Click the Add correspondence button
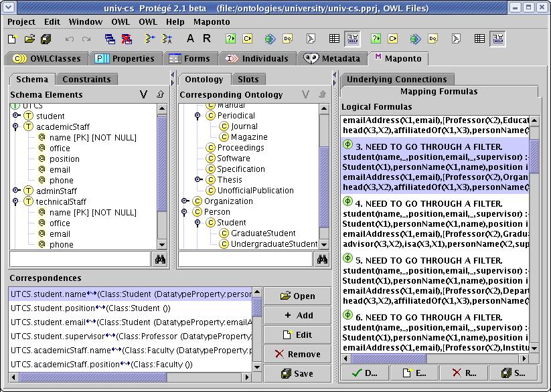 tap(297, 316)
